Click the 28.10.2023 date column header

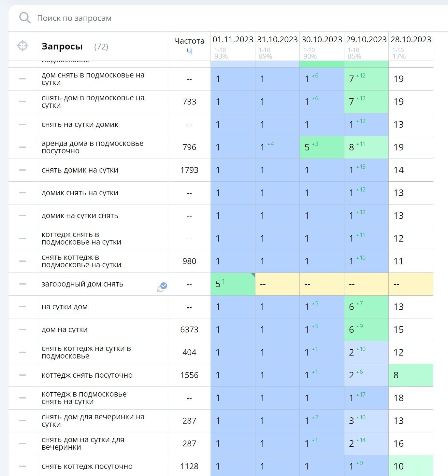411,40
